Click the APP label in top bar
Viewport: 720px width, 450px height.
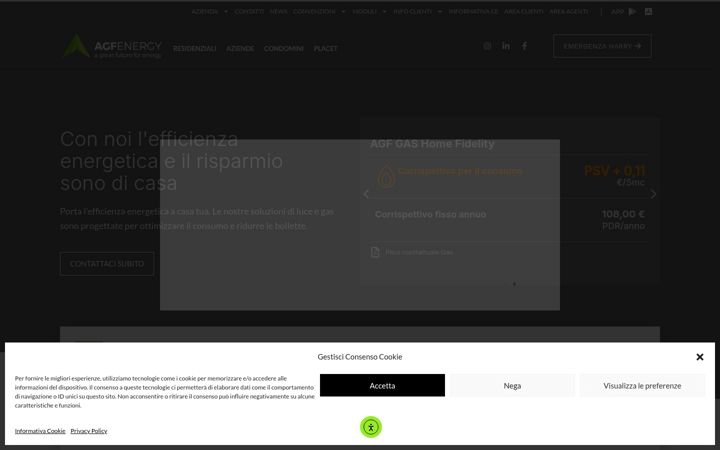point(617,11)
